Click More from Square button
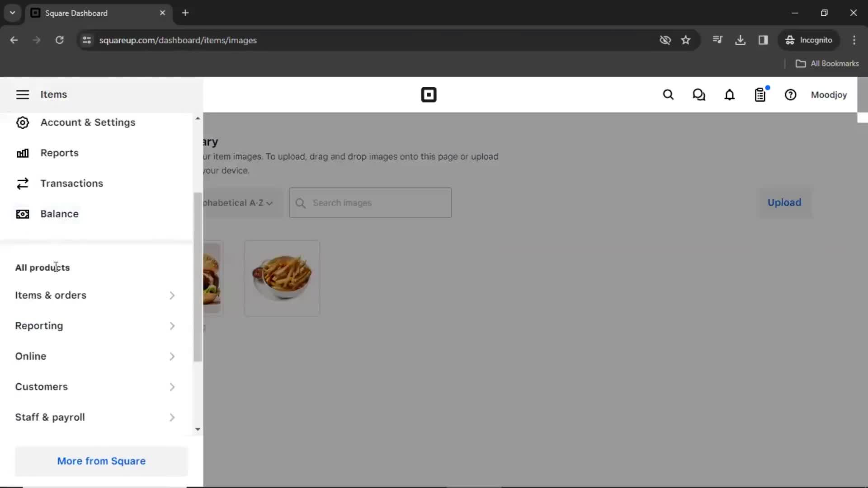The width and height of the screenshot is (868, 488). point(101,460)
